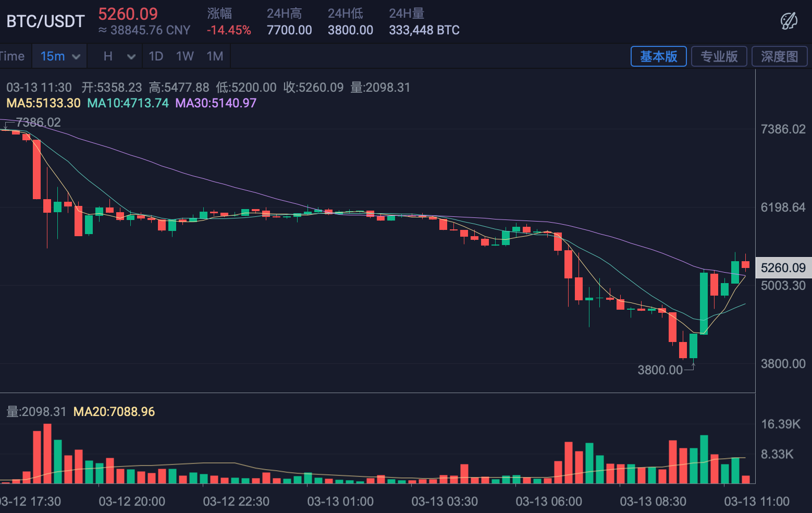Click the MA5 indicator label
812x513 pixels.
[43, 103]
